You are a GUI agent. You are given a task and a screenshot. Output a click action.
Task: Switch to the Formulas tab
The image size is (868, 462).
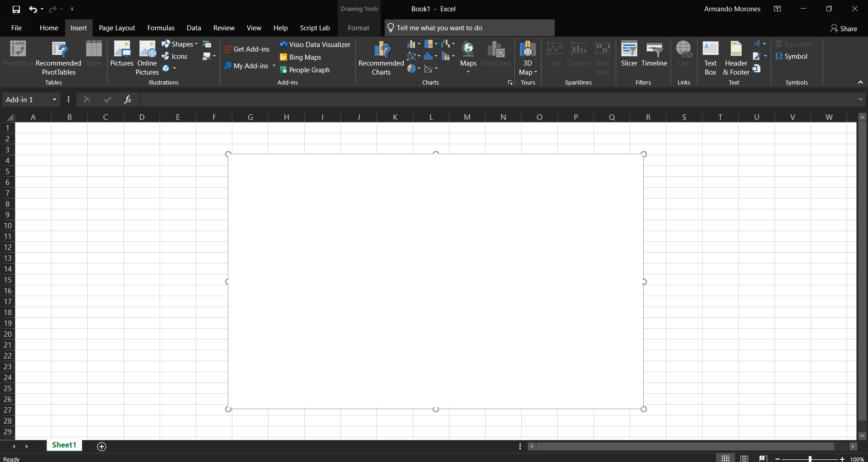[160, 28]
